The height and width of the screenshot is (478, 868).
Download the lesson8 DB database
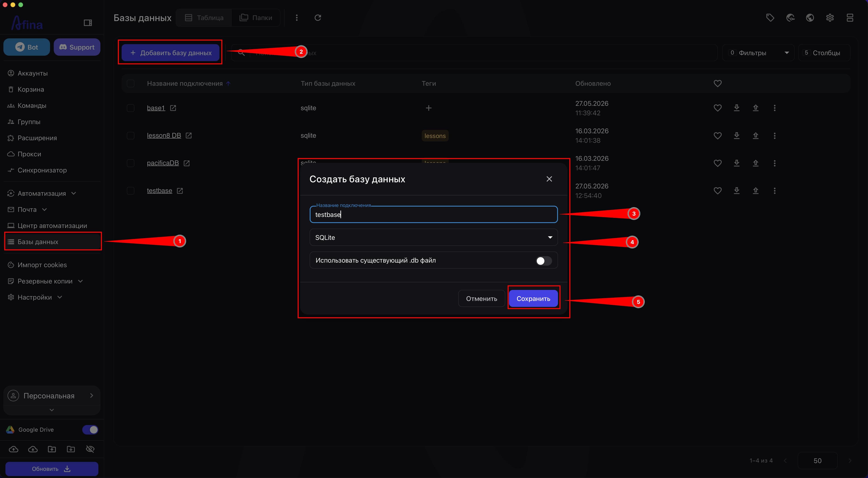coord(737,136)
